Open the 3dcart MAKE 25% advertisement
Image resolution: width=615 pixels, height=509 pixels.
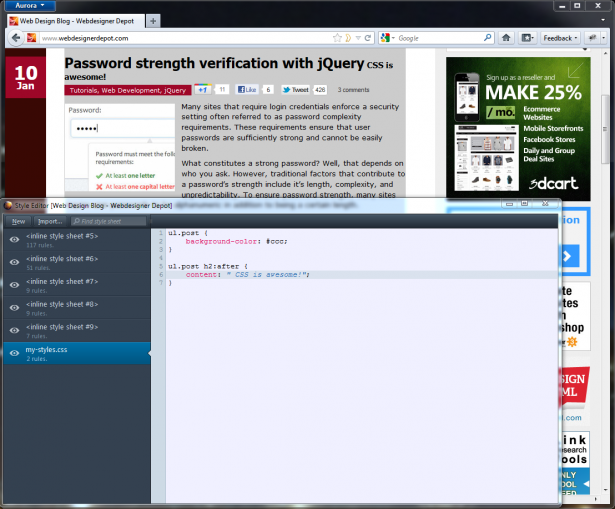[518, 129]
